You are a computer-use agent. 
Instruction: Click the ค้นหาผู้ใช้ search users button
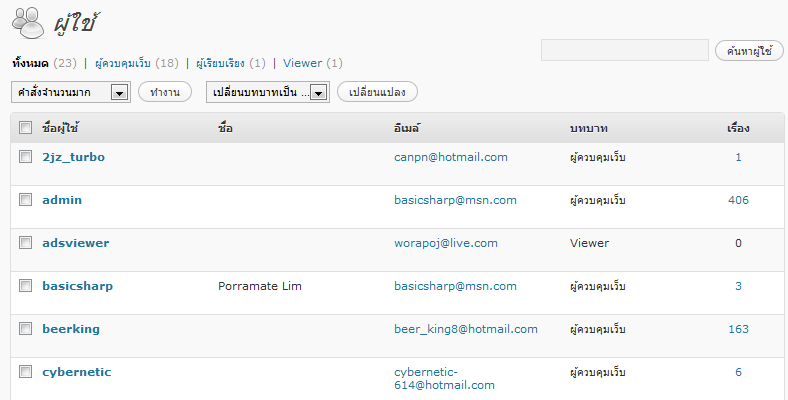tap(749, 50)
